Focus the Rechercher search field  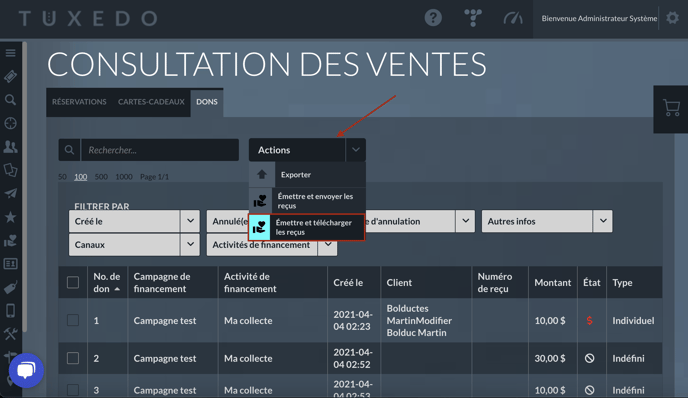coord(160,150)
